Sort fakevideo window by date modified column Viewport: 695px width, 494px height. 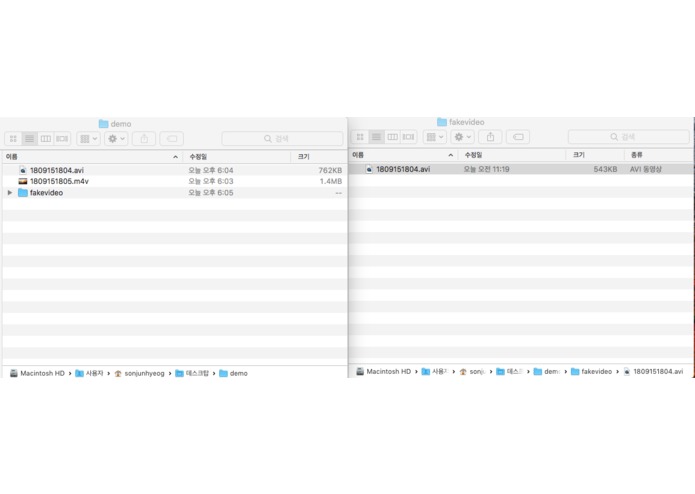[512, 155]
